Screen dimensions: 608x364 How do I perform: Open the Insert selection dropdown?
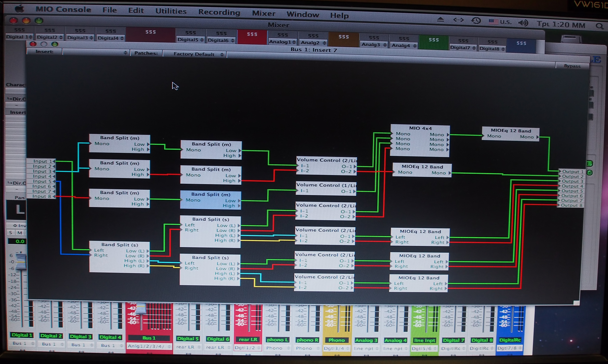95,52
